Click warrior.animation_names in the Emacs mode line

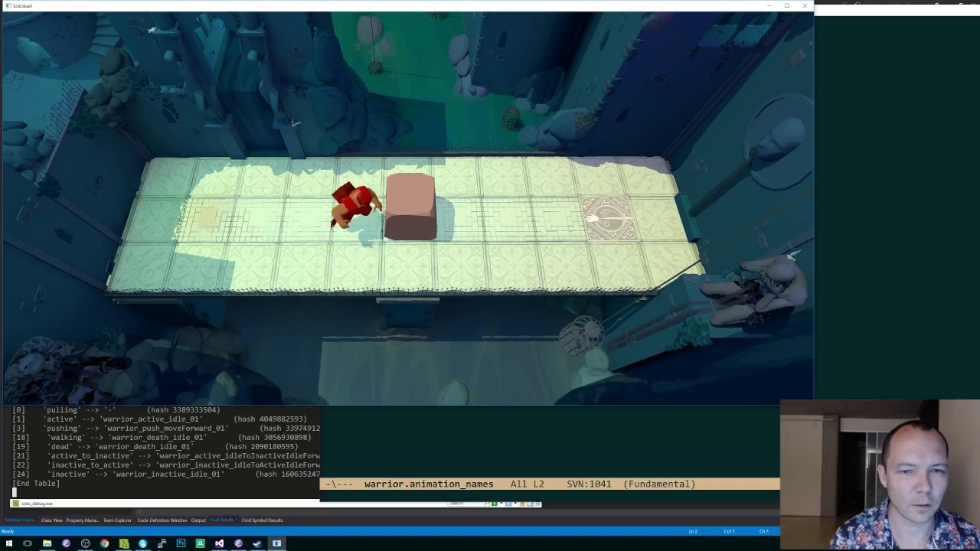pos(429,484)
